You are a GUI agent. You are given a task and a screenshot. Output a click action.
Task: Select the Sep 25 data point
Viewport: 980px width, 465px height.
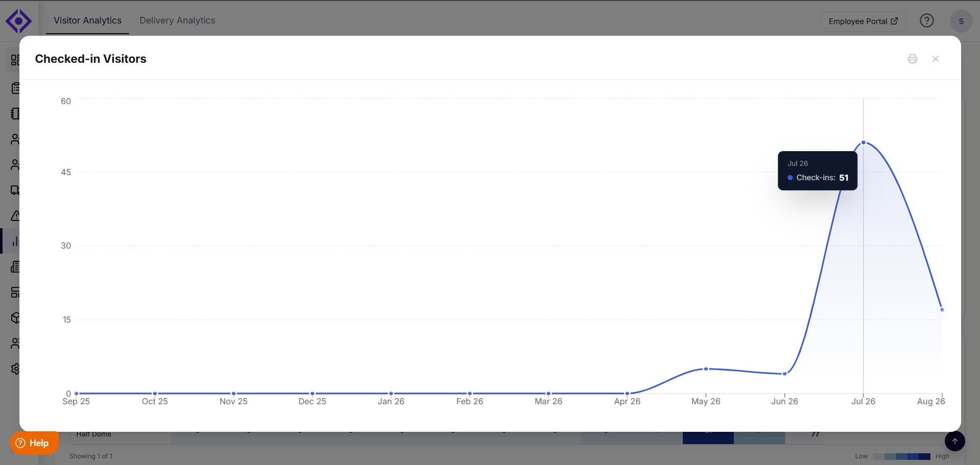[x=76, y=394]
